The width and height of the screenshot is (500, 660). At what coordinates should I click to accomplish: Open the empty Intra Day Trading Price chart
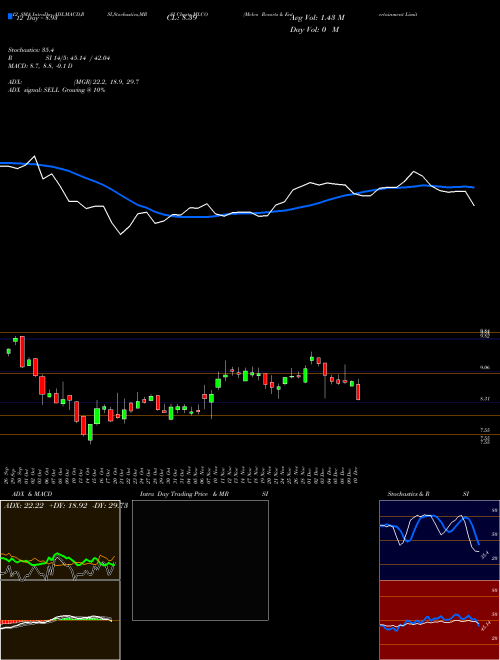pyautogui.click(x=200, y=560)
